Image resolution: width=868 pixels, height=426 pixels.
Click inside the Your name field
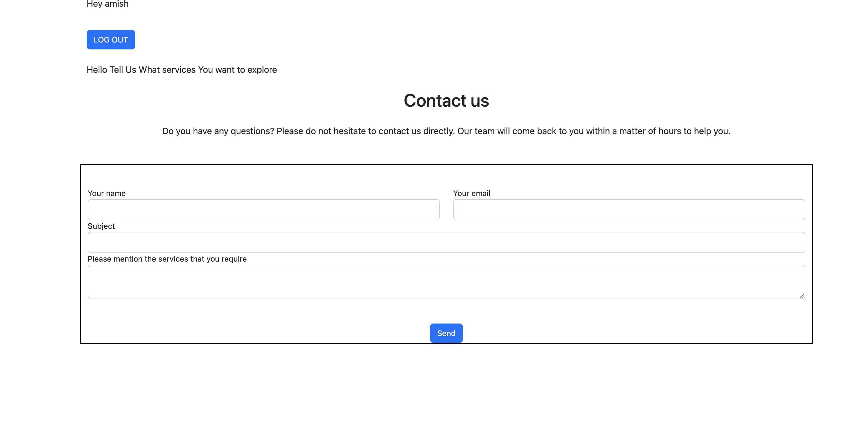(x=263, y=210)
